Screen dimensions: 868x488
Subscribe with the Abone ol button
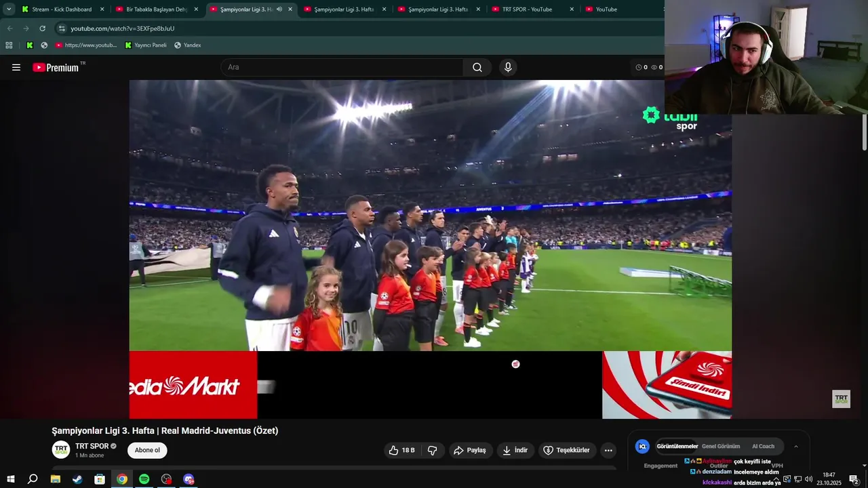coord(147,450)
